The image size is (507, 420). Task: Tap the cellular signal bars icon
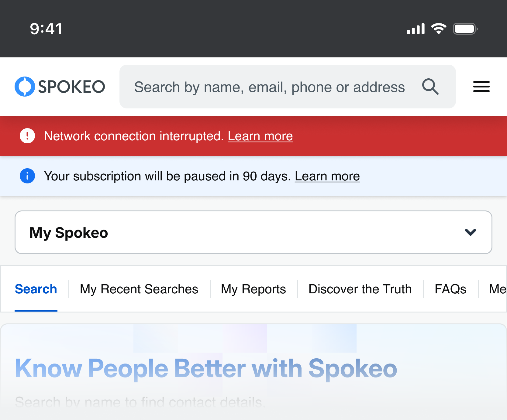point(416,29)
